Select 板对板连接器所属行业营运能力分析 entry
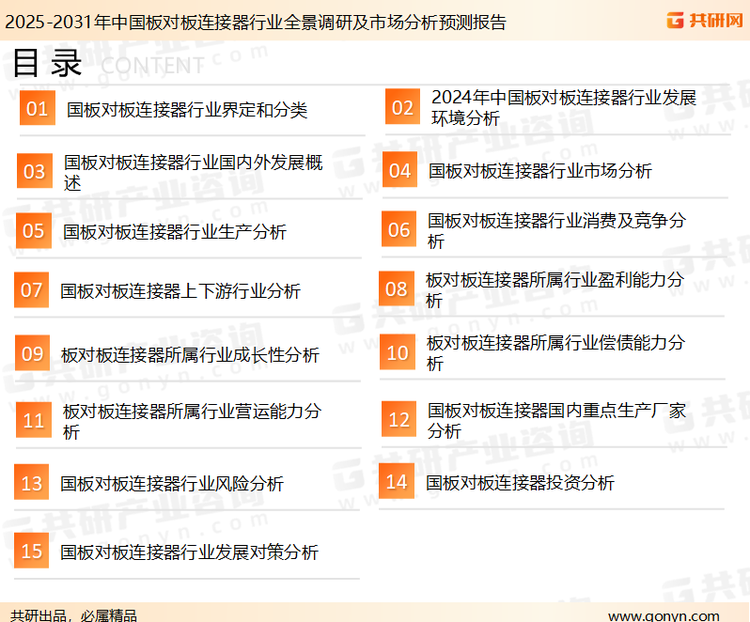The height and width of the screenshot is (622, 750). click(192, 421)
